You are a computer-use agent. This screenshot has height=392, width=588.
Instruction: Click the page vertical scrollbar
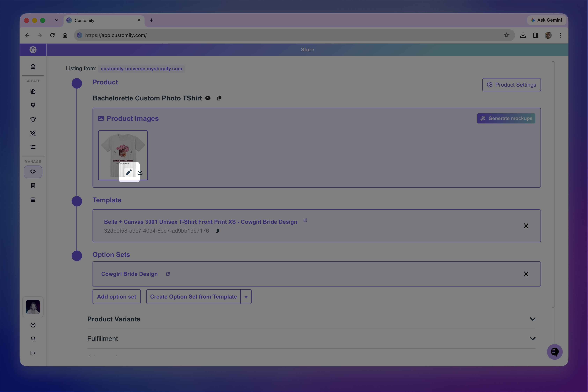coord(553,184)
